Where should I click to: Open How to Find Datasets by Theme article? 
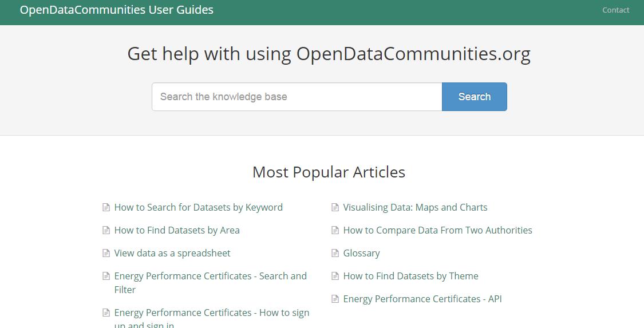click(x=410, y=276)
